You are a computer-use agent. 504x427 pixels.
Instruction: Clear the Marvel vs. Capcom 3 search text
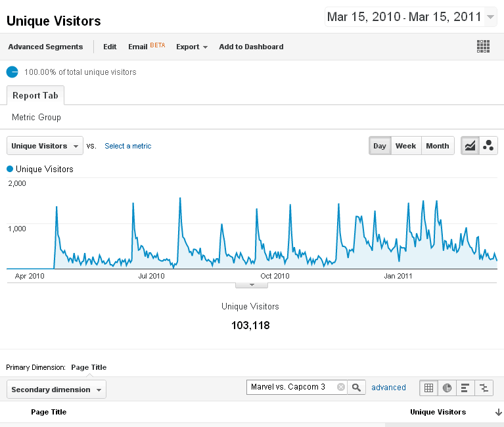(x=341, y=387)
